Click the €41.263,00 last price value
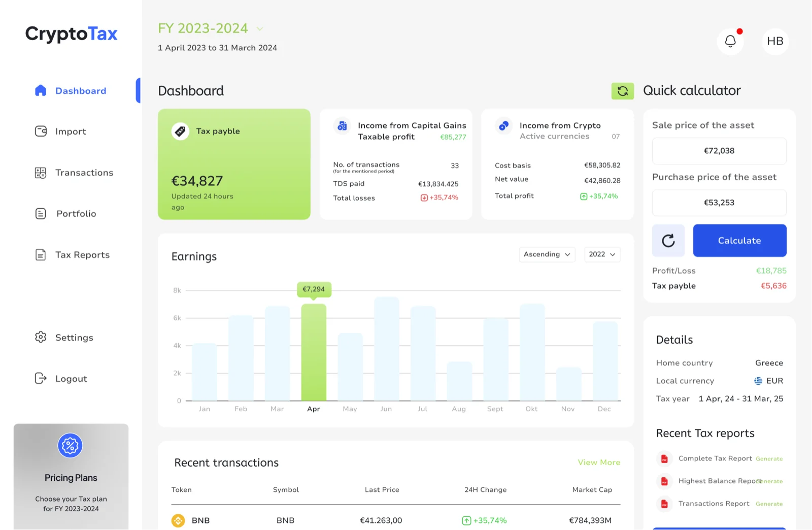The width and height of the screenshot is (812, 530). (381, 520)
